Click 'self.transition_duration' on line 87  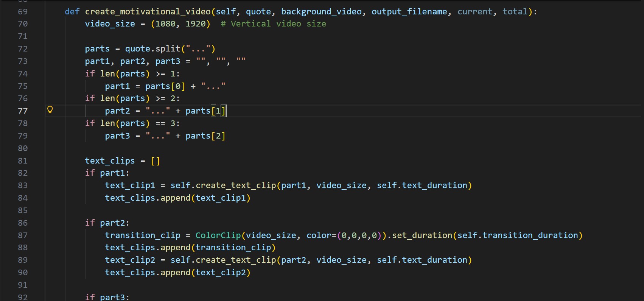[x=518, y=235]
